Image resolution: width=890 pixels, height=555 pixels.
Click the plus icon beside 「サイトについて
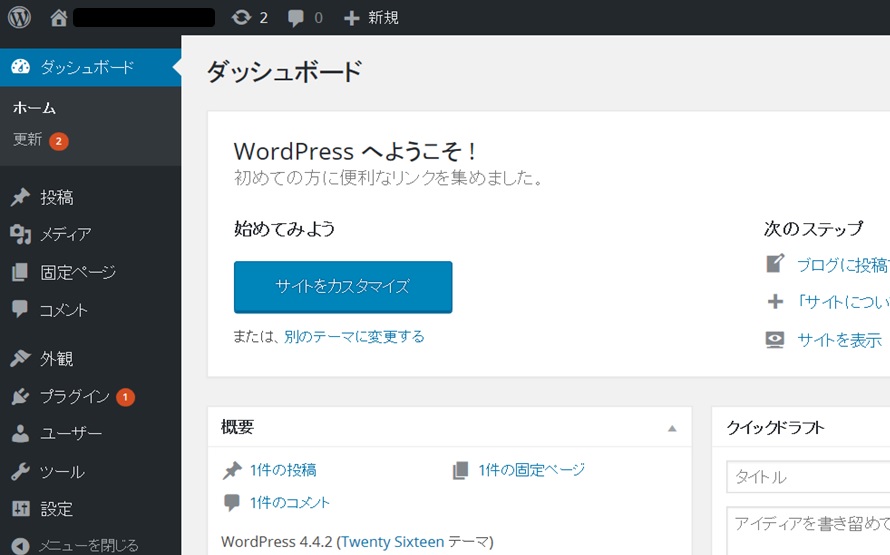(775, 301)
